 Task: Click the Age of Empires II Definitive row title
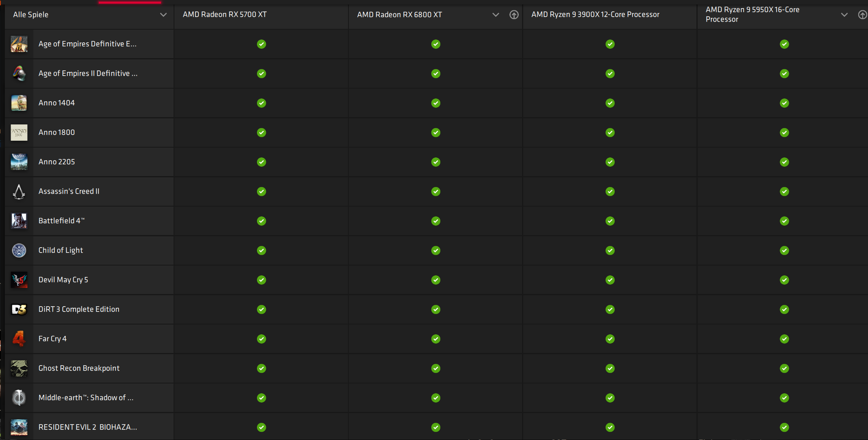click(88, 74)
